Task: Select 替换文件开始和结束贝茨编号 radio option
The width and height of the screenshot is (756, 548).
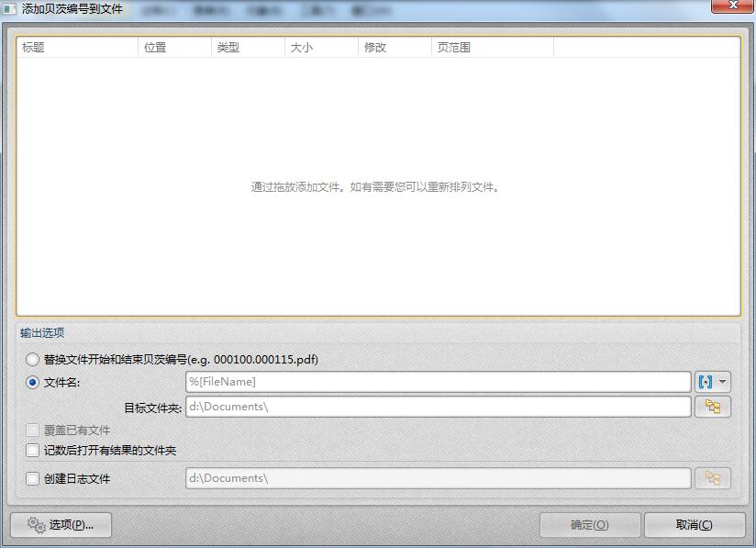Action: (x=33, y=360)
